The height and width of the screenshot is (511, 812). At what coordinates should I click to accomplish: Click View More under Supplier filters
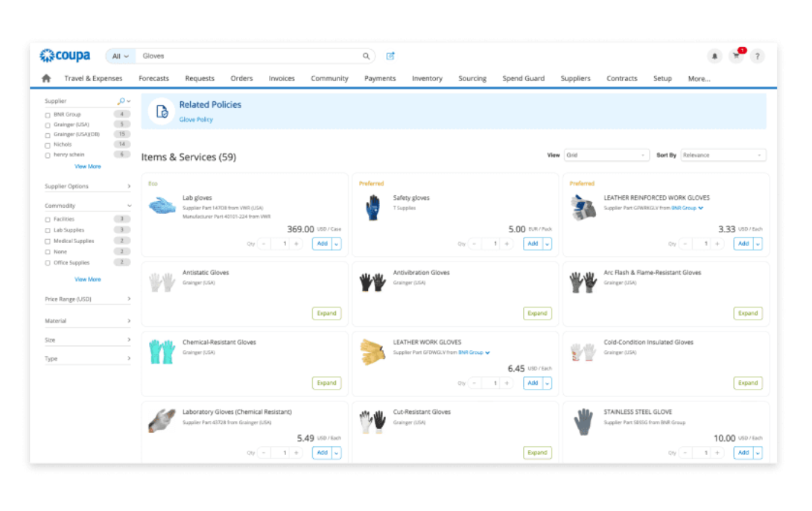(87, 166)
